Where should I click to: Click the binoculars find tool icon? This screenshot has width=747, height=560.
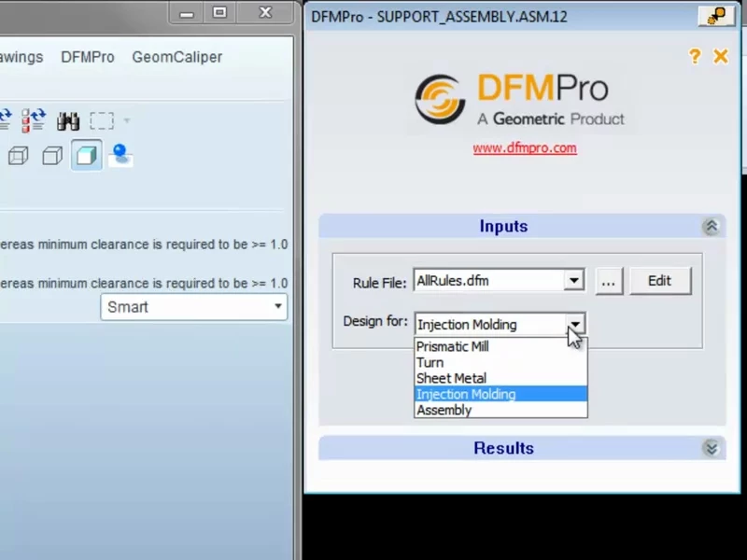tap(68, 121)
